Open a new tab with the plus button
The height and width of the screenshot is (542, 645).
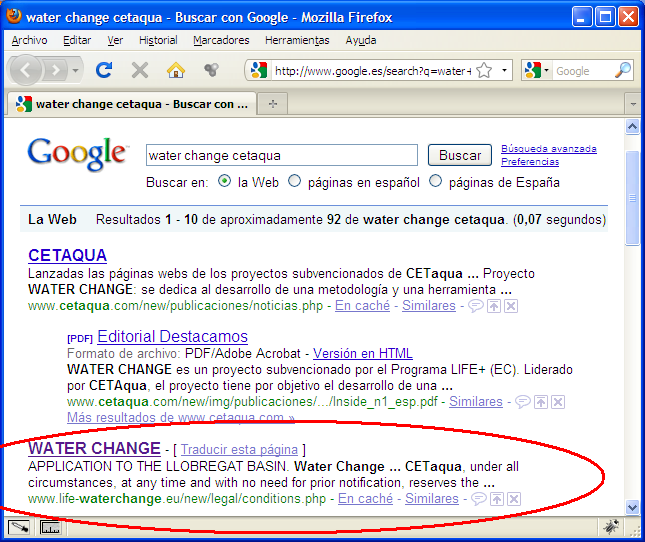273,104
